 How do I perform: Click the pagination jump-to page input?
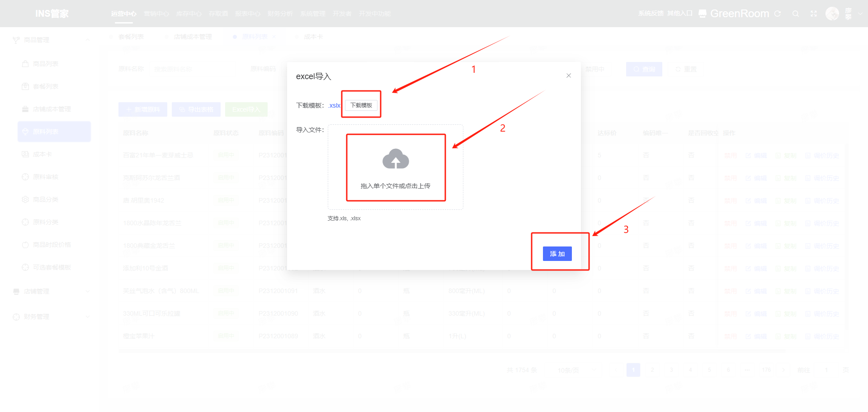tap(826, 370)
